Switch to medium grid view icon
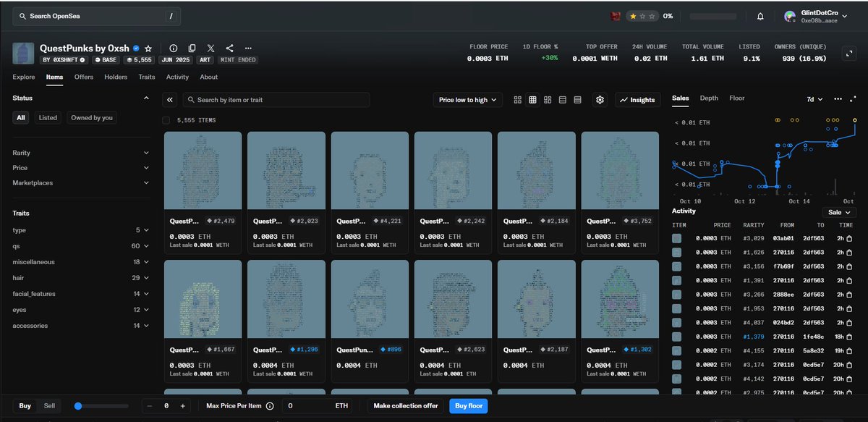Screen dimensions: 868x422 (x=532, y=100)
